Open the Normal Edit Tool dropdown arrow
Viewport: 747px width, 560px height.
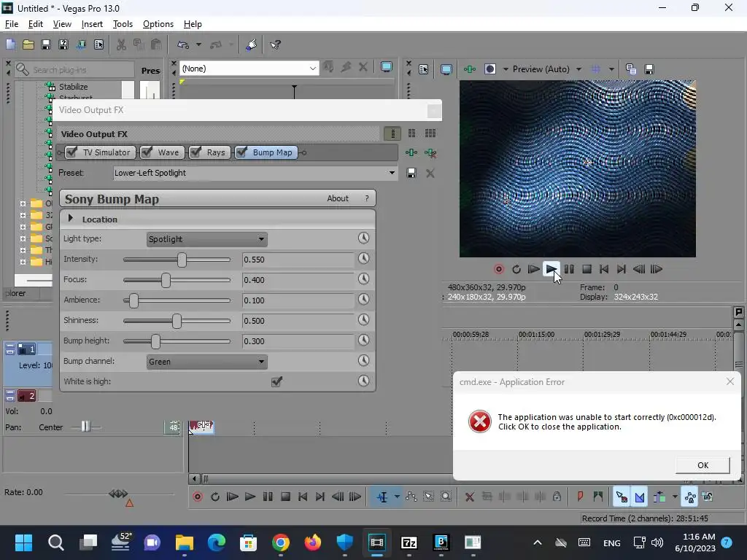396,497
